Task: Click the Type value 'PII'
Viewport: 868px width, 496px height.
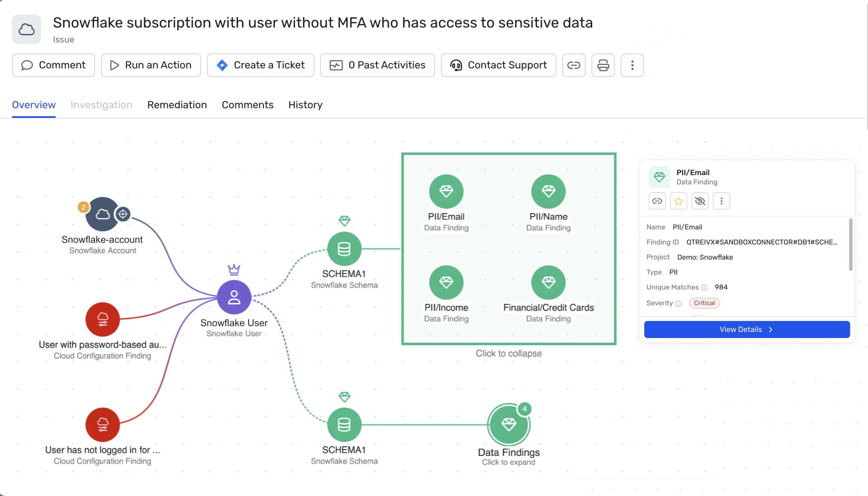Action: point(673,272)
